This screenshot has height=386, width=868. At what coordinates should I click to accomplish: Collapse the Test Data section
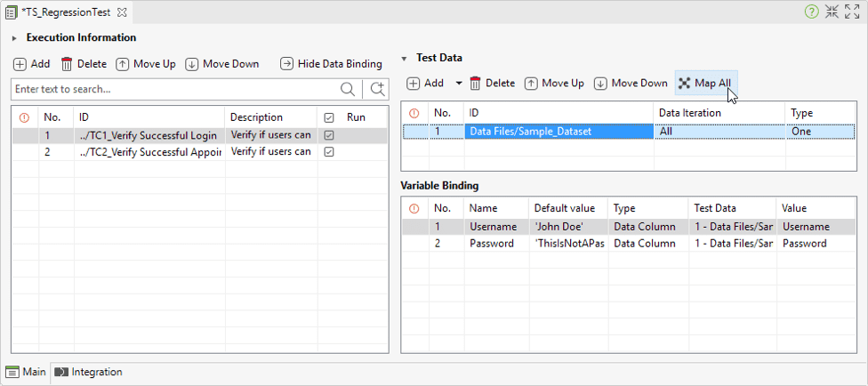point(404,58)
